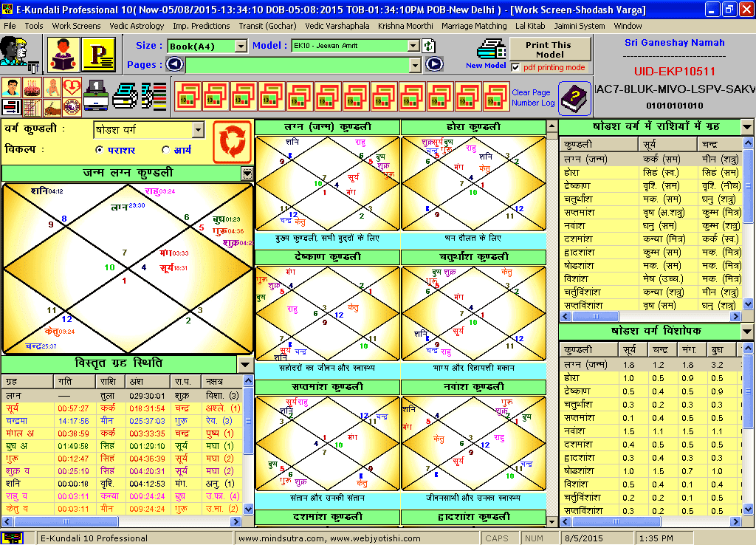Open the Transit (Gochar) menu
The image size is (756, 545).
click(267, 25)
